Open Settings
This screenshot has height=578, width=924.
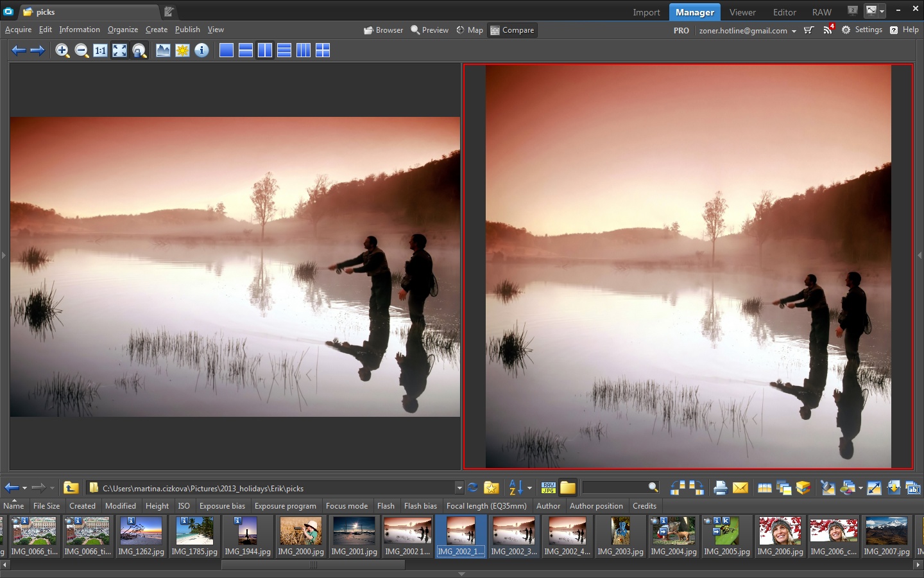click(862, 30)
